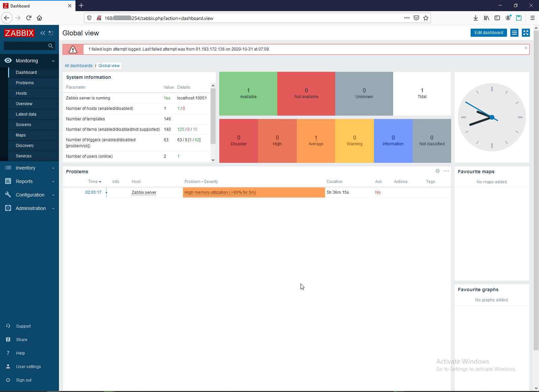Open the High memory utilization problem
This screenshot has width=539, height=392.
point(220,192)
